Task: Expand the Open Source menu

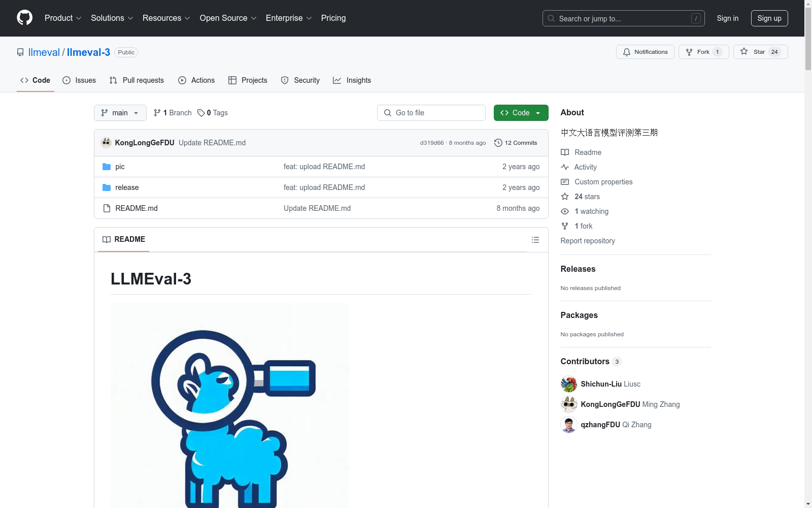Action: (228, 18)
